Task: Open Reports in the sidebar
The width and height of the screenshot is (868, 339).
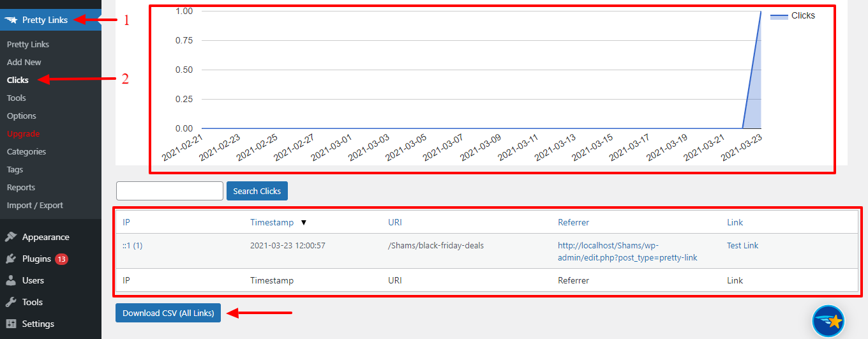Action: tap(21, 188)
